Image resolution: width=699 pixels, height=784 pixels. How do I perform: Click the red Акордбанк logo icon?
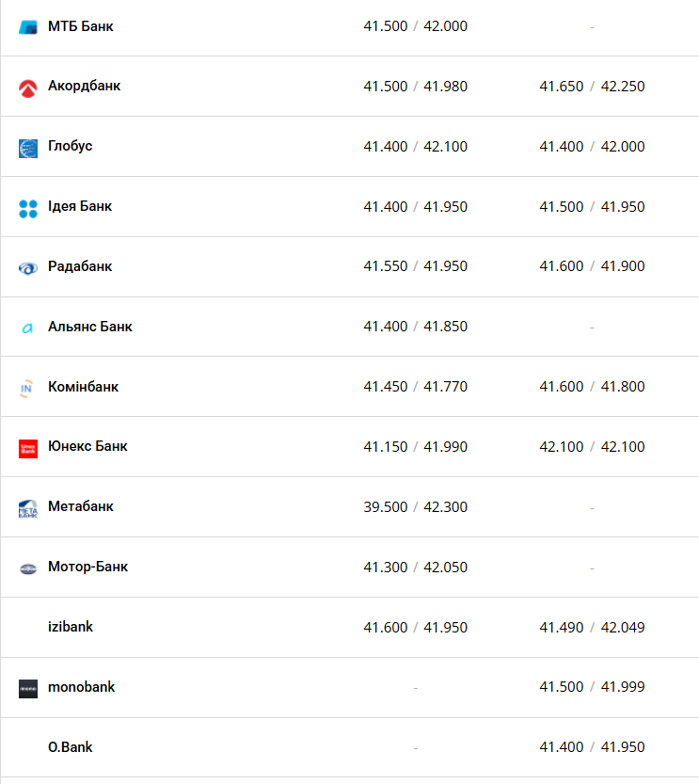28,88
